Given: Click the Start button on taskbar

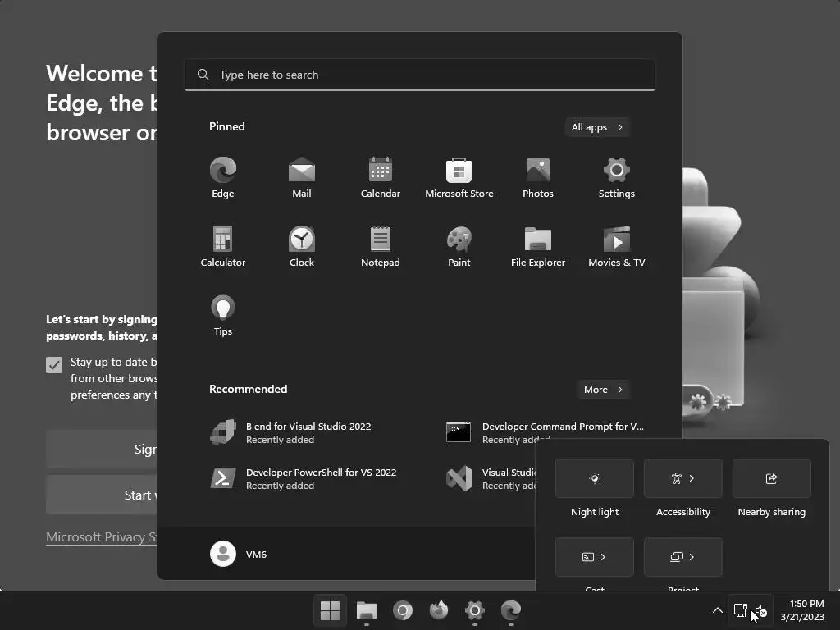Looking at the screenshot, I should [x=330, y=610].
